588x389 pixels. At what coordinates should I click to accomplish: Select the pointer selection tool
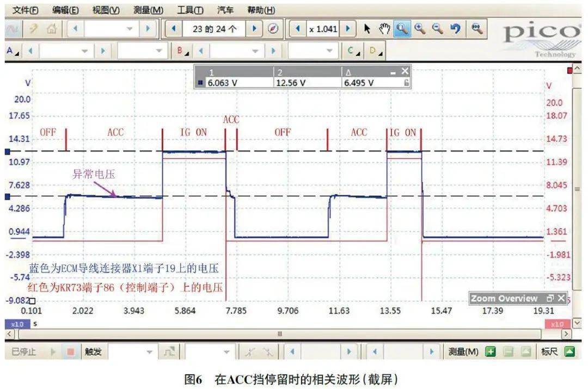pyautogui.click(x=367, y=29)
